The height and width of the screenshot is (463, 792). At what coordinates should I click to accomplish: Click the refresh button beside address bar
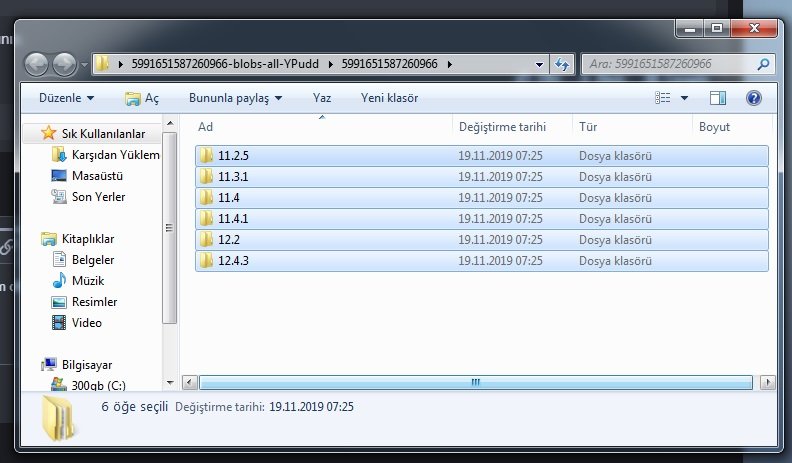coord(561,64)
